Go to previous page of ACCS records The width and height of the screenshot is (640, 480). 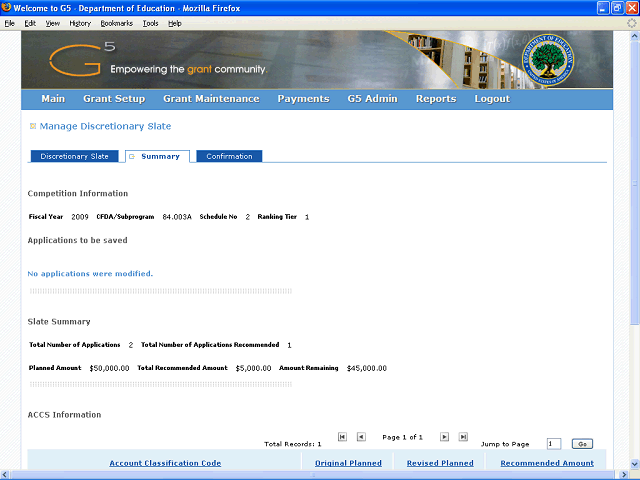click(x=361, y=437)
